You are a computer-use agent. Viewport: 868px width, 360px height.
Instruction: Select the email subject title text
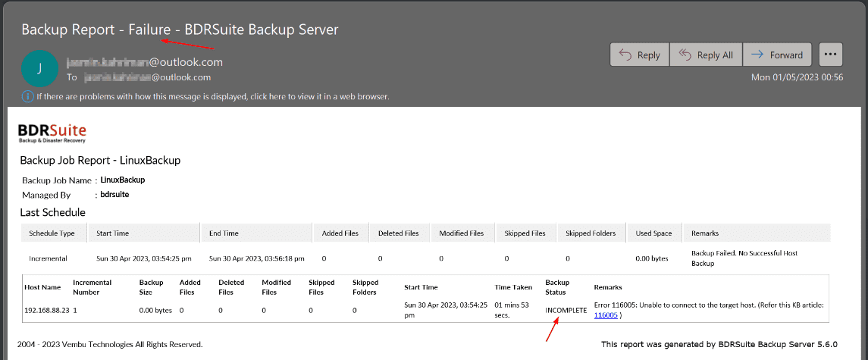point(180,30)
